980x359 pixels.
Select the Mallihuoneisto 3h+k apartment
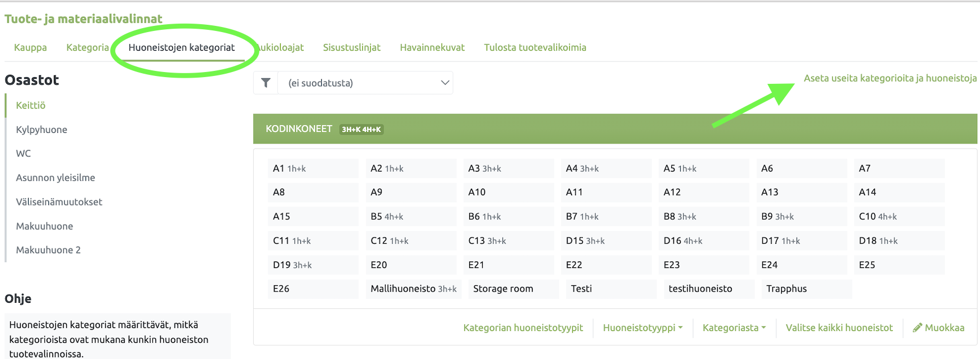click(x=413, y=289)
